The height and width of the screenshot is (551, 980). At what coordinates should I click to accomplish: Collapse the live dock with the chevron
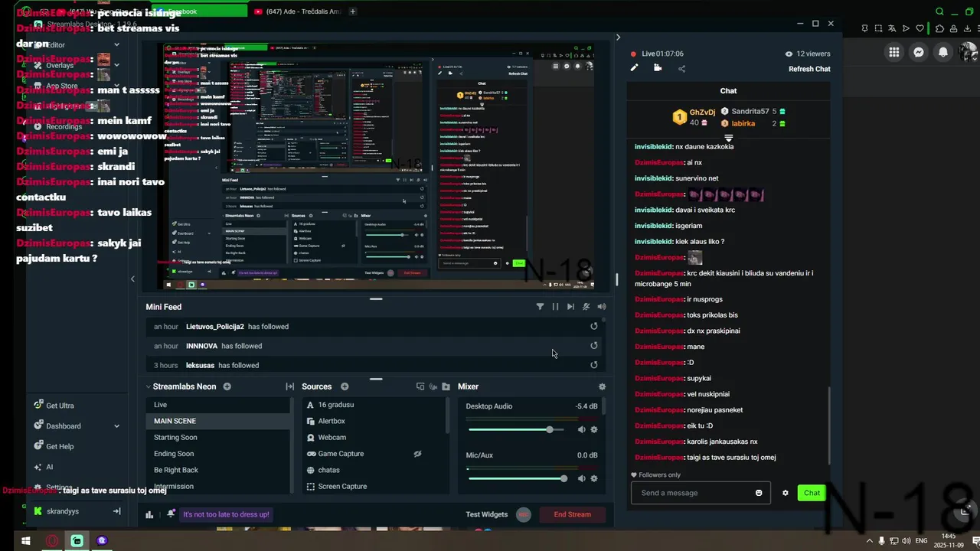click(x=618, y=37)
